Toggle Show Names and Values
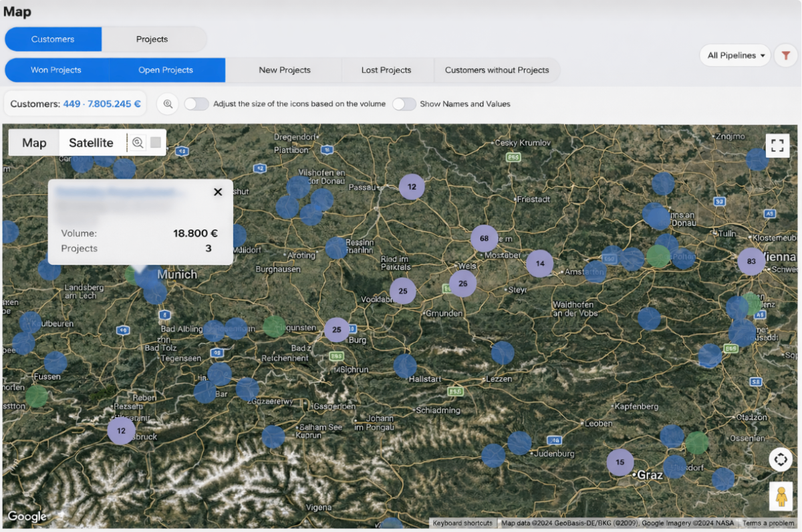This screenshot has height=532, width=802. pos(404,104)
